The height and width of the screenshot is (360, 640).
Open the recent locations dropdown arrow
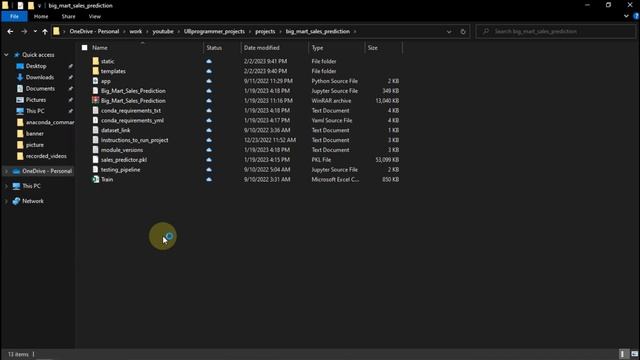coord(35,31)
